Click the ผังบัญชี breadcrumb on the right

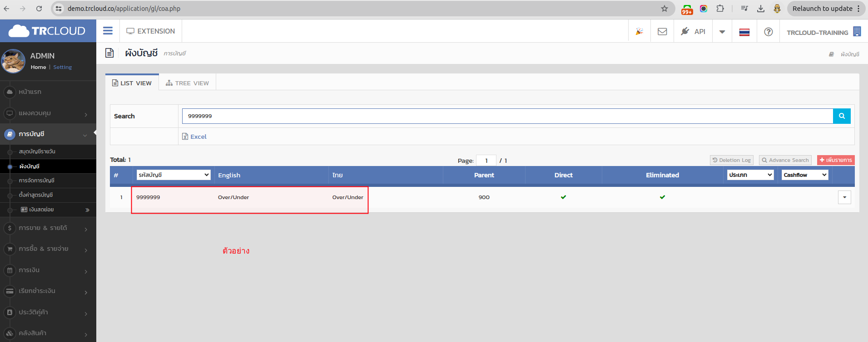coord(850,54)
